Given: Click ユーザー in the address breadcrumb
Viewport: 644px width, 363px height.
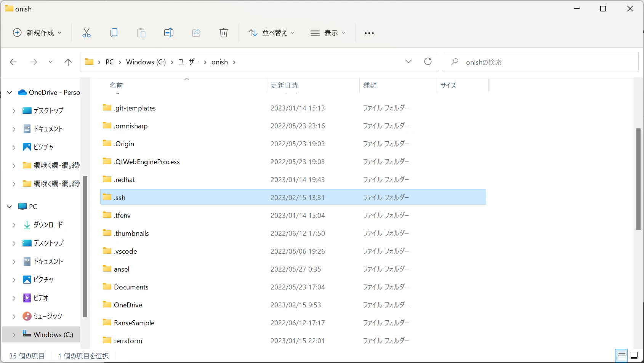Looking at the screenshot, I should [189, 62].
